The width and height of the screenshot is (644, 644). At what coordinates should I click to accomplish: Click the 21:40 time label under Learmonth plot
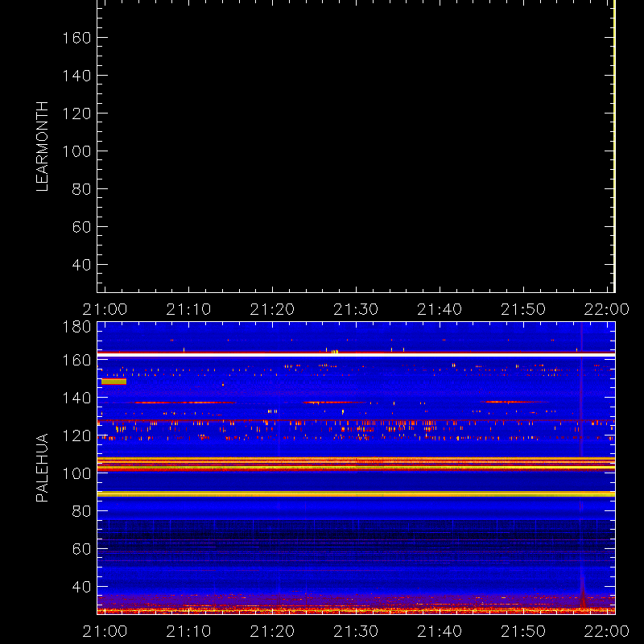pos(440,309)
